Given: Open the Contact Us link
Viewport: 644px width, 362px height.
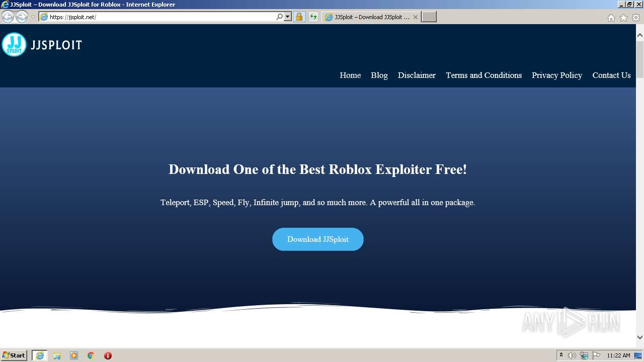Looking at the screenshot, I should (611, 75).
